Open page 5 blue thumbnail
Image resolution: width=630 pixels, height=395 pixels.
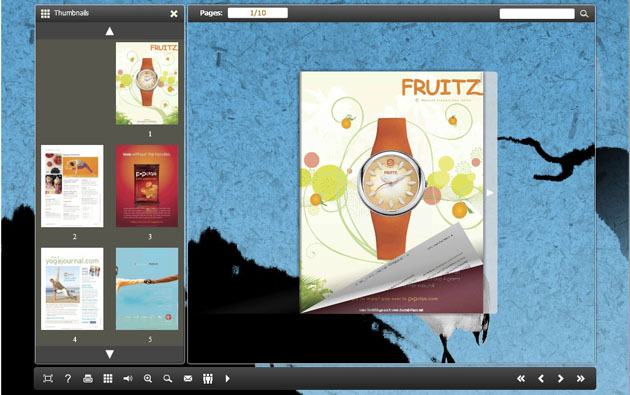[x=147, y=289]
